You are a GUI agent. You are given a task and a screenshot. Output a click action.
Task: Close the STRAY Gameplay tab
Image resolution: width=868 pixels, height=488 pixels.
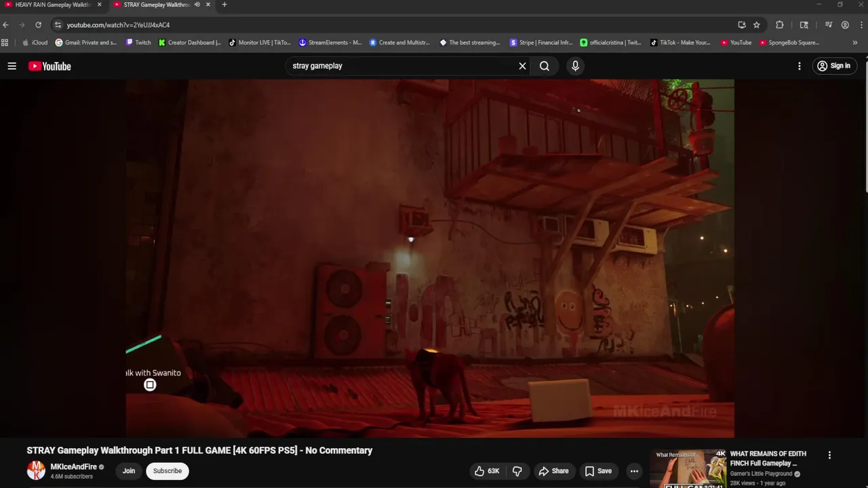(x=208, y=5)
